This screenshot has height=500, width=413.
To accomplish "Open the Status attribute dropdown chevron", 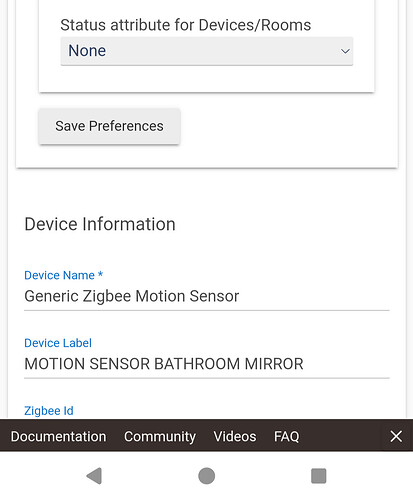I will coord(345,51).
